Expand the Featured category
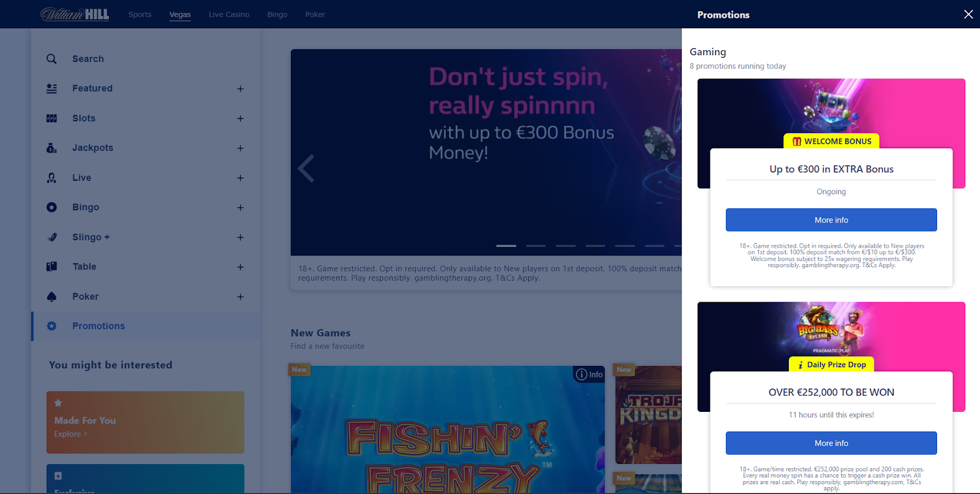The image size is (980, 494). point(241,89)
